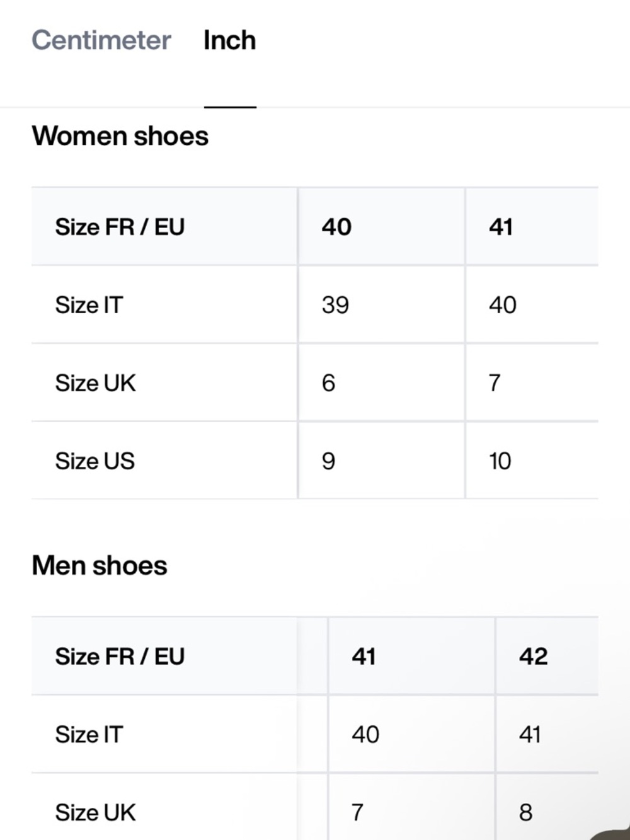Image resolution: width=630 pixels, height=840 pixels.
Task: Click Women's Size FR / EU row label
Action: pyautogui.click(x=120, y=227)
